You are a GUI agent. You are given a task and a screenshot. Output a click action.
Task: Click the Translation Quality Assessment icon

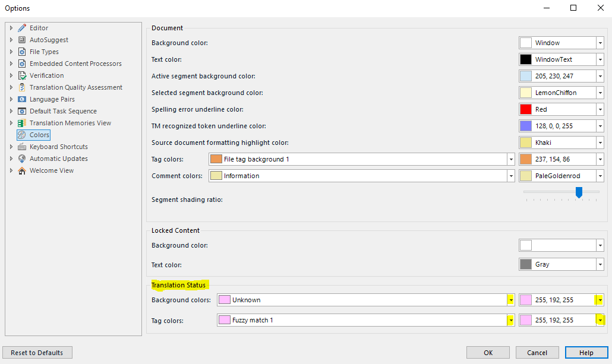[x=22, y=87]
